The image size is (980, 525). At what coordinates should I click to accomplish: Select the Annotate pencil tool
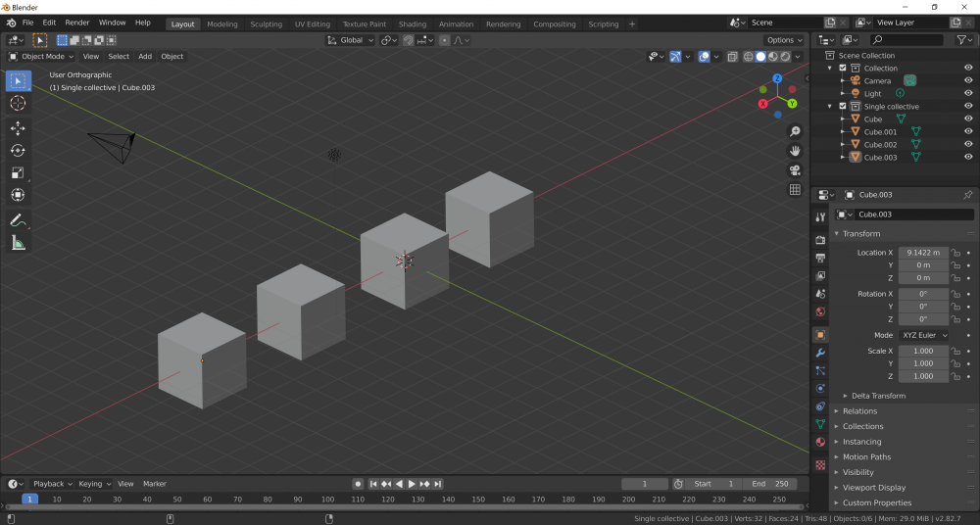[x=18, y=220]
